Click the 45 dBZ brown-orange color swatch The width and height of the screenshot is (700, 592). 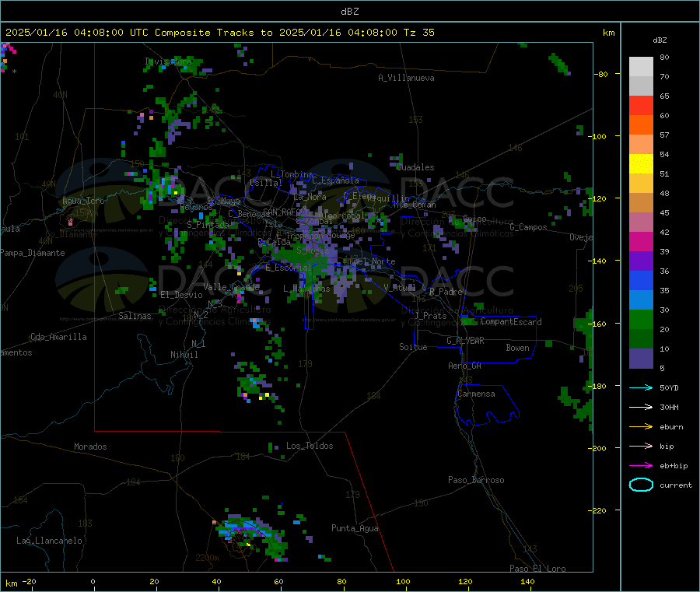[641, 203]
